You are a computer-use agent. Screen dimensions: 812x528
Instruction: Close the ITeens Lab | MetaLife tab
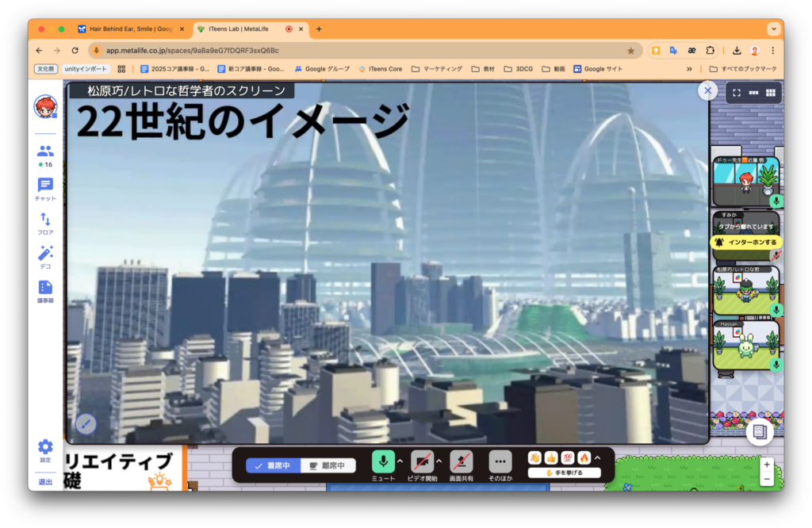click(301, 29)
